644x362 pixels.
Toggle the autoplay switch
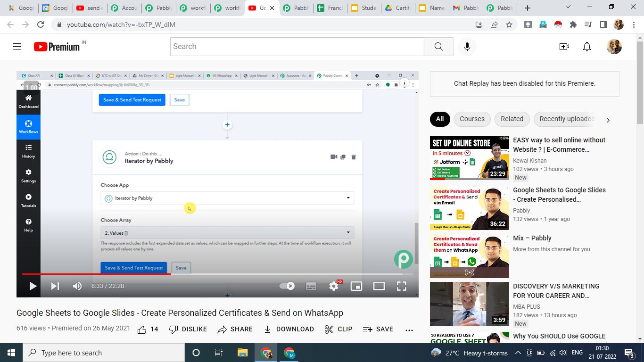click(287, 286)
